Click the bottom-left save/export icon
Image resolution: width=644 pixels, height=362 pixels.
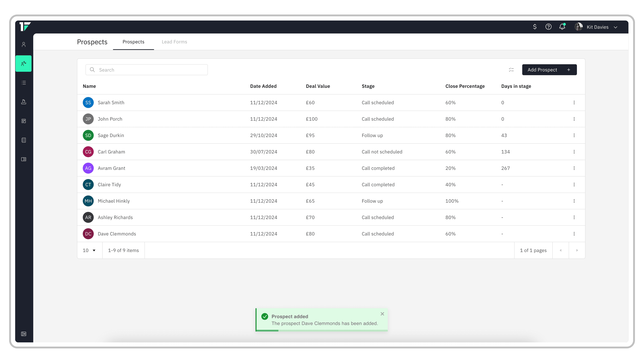coord(24,334)
